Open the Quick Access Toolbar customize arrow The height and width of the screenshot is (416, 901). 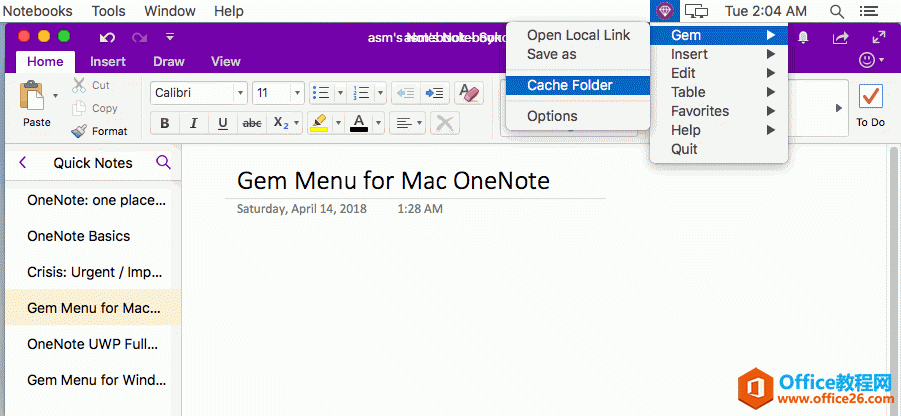[170, 37]
